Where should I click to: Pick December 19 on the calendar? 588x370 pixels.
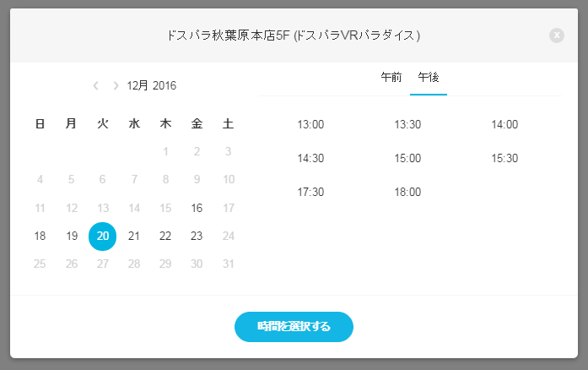[71, 236]
